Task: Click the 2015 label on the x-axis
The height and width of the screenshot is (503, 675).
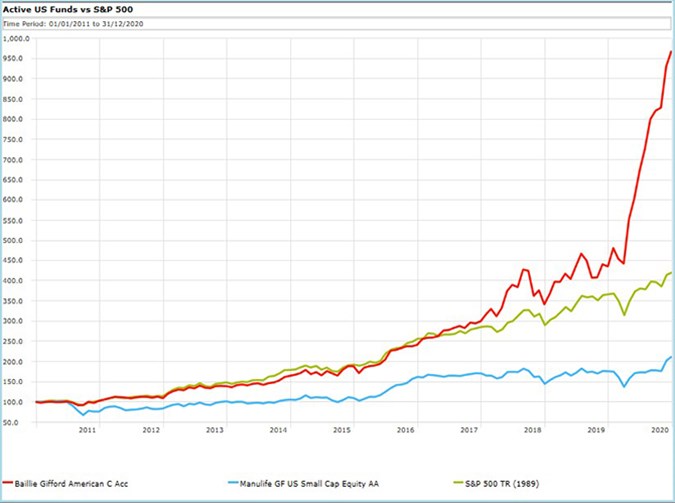Action: 342,430
